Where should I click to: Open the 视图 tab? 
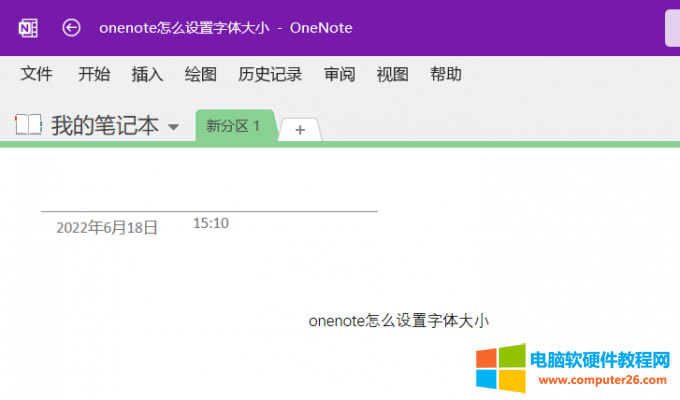(393, 74)
